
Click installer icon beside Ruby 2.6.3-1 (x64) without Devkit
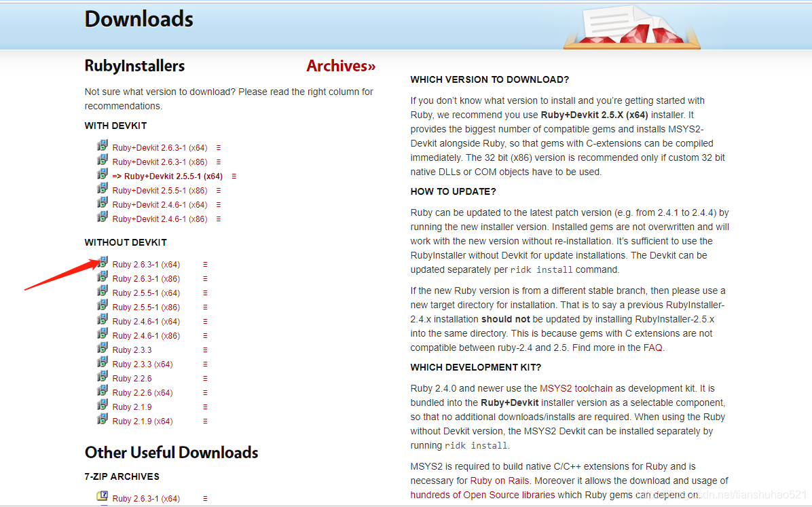click(x=103, y=262)
